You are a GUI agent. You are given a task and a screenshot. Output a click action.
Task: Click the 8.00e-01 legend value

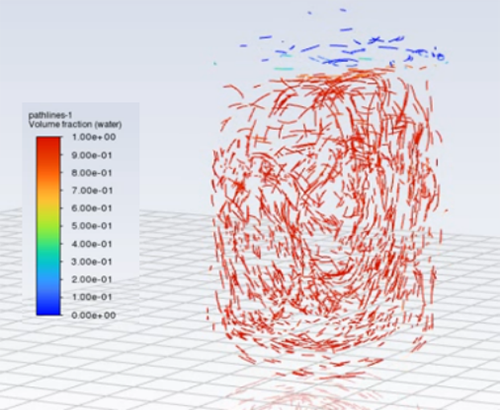[x=92, y=173]
